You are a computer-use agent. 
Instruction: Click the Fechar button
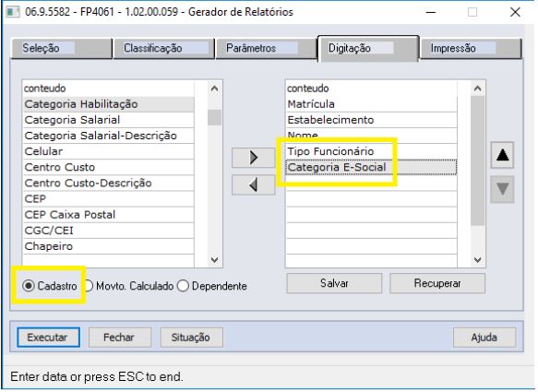point(120,338)
